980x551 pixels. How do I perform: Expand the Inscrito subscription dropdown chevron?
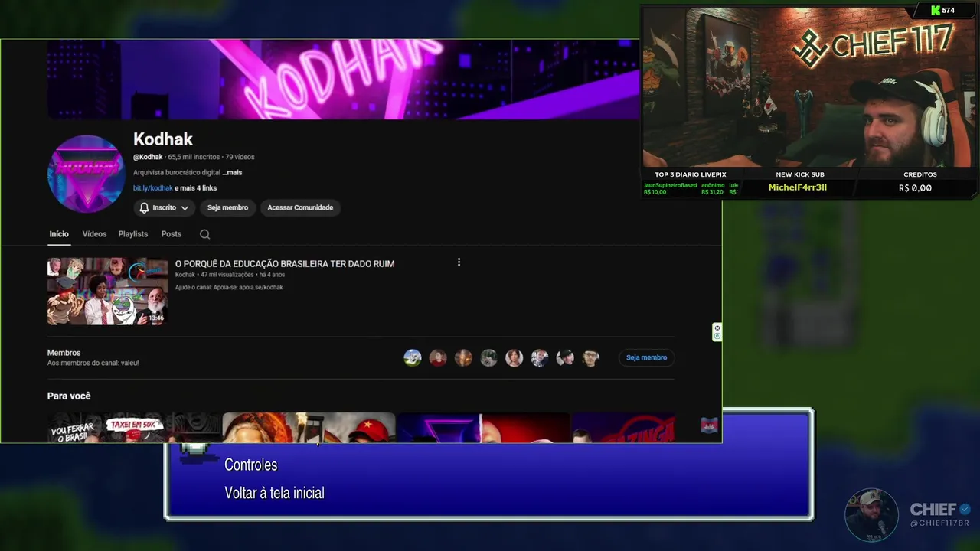pos(185,208)
